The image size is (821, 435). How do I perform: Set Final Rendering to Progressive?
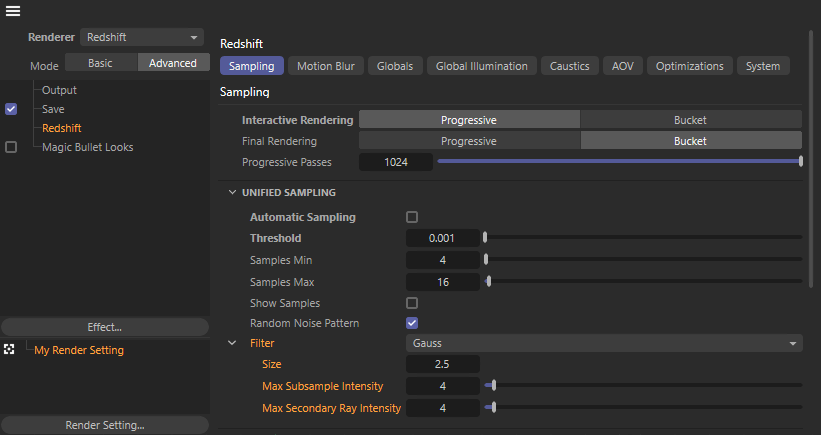(469, 141)
